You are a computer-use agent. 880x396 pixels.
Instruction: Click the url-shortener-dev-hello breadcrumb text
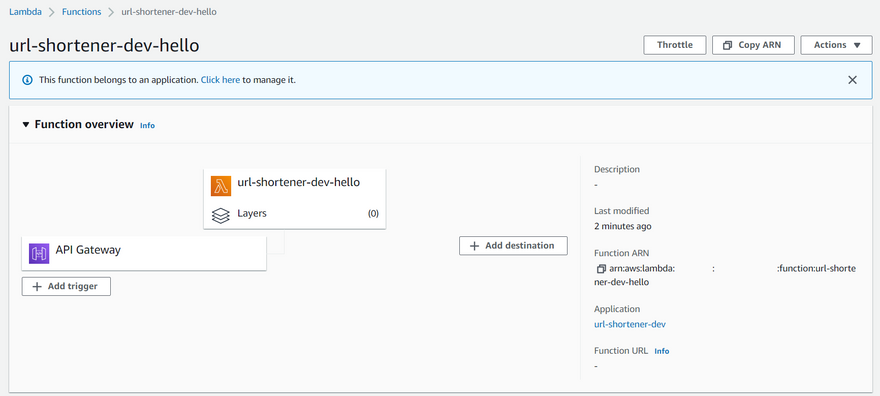tap(169, 12)
